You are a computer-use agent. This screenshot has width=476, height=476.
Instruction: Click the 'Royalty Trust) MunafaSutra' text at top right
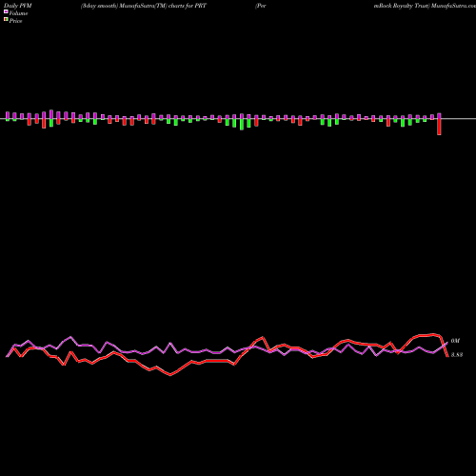[x=430, y=6]
